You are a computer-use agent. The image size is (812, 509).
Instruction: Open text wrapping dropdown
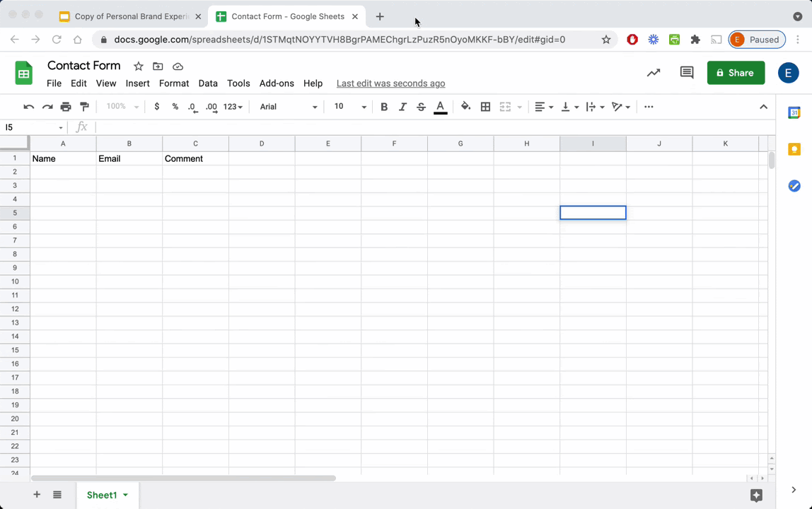(x=595, y=107)
